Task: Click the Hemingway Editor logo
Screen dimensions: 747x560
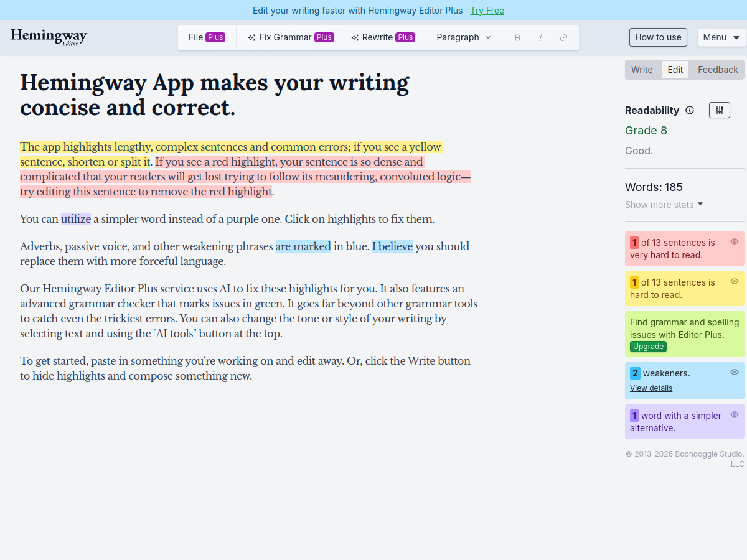Action: [x=49, y=37]
